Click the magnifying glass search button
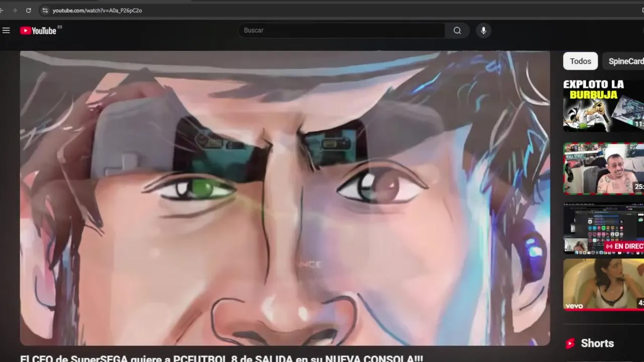Viewport: 644px width, 362px height. [x=457, y=30]
